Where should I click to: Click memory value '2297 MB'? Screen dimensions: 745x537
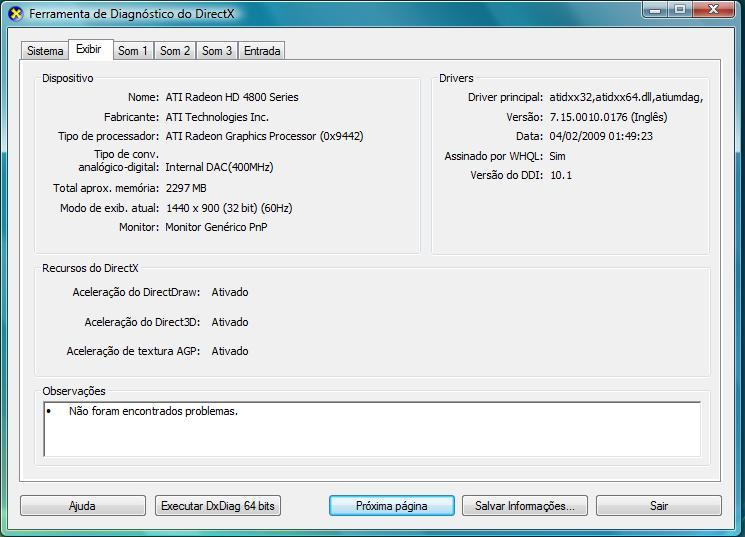click(x=186, y=188)
